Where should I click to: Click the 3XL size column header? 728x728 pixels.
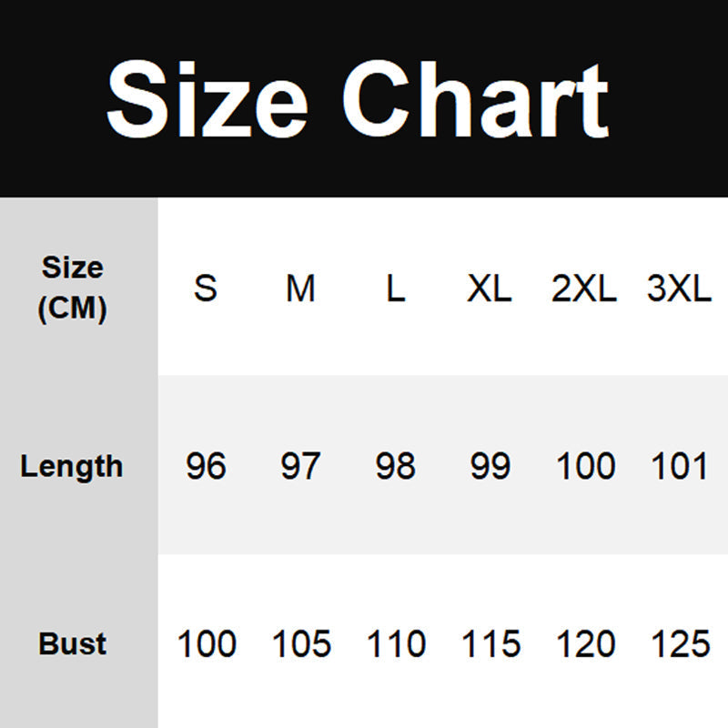[679, 288]
